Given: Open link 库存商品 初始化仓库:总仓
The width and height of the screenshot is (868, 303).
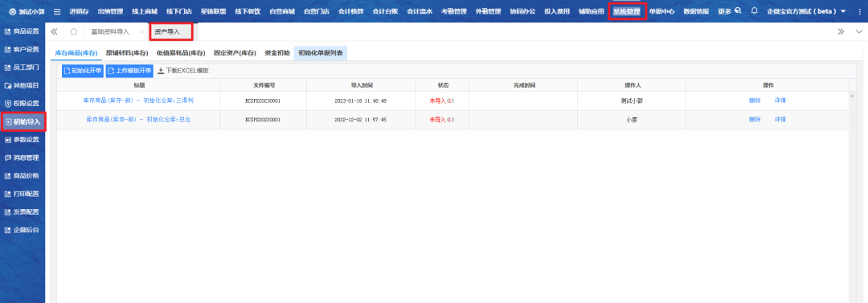Looking at the screenshot, I should [138, 120].
